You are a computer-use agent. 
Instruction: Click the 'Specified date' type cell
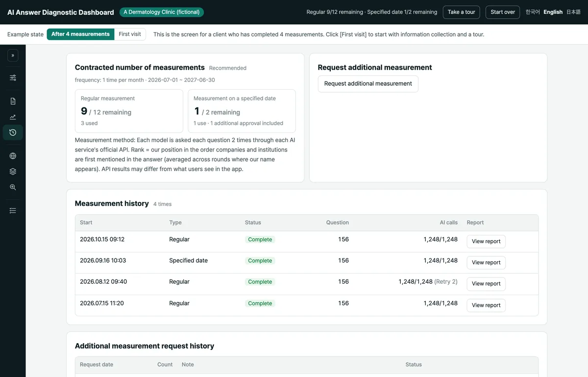point(188,260)
